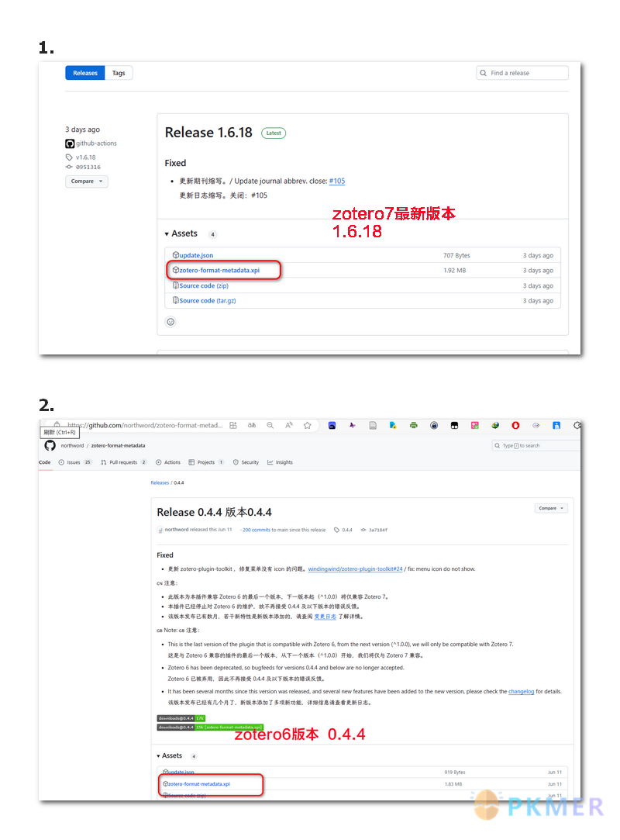Focus the Find a release search box
Viewport: 620px width, 840px height.
click(x=522, y=73)
